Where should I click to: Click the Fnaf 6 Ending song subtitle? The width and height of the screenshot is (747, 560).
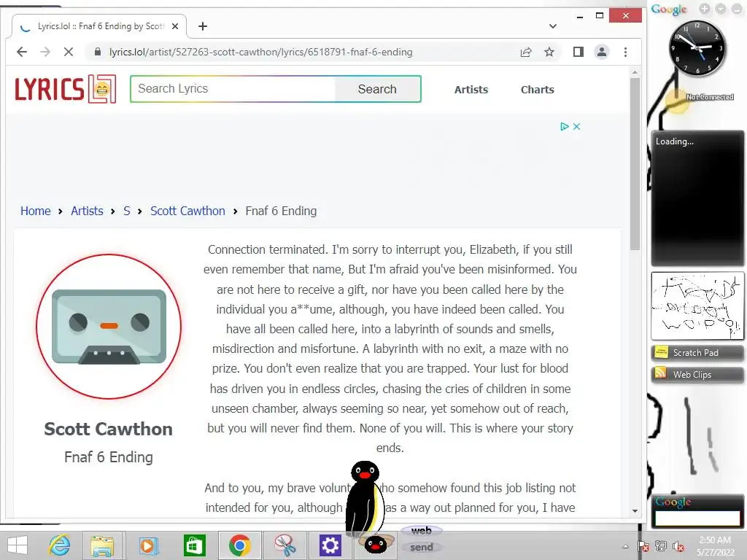109,457
